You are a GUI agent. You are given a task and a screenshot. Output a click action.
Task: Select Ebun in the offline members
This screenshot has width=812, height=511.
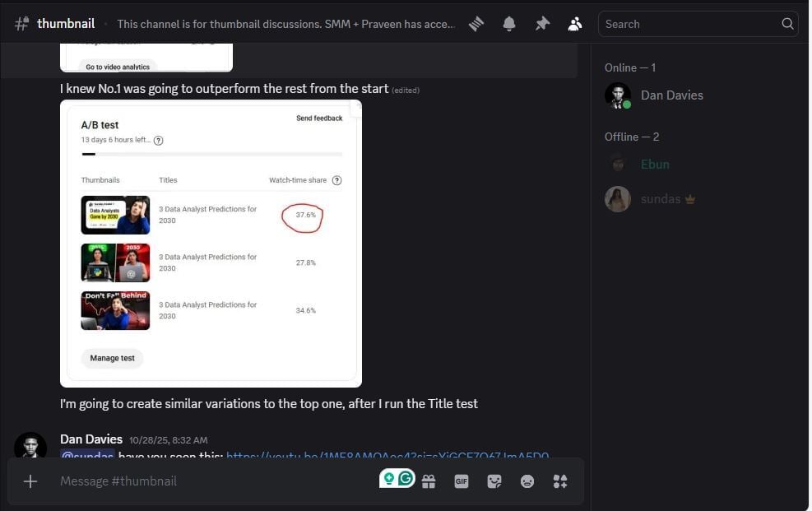click(x=655, y=165)
